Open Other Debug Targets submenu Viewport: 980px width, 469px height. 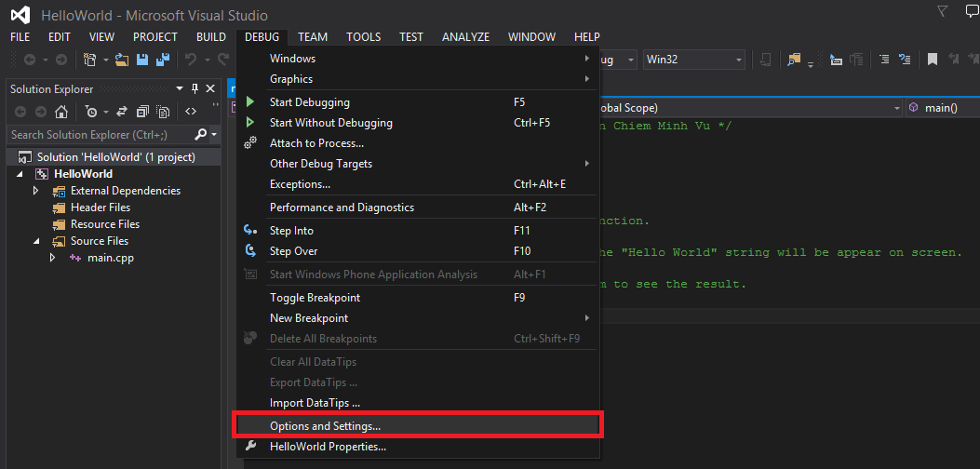(x=418, y=163)
